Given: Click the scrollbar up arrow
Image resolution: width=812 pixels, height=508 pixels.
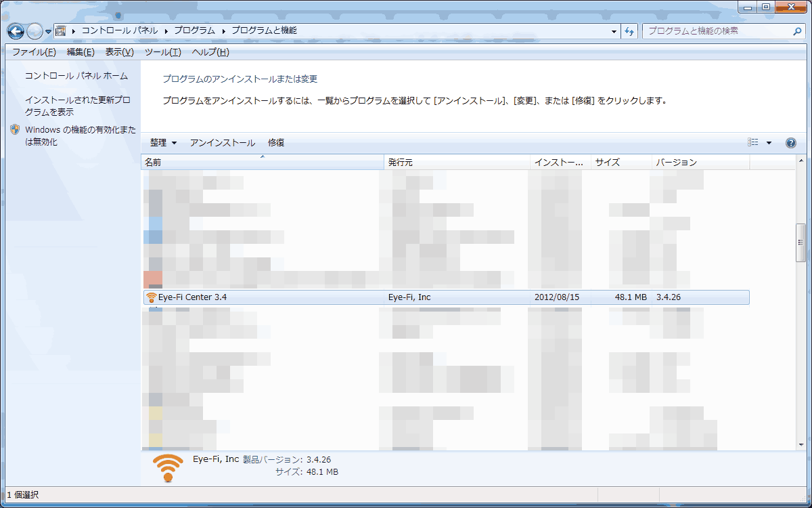Looking at the screenshot, I should 800,161.
